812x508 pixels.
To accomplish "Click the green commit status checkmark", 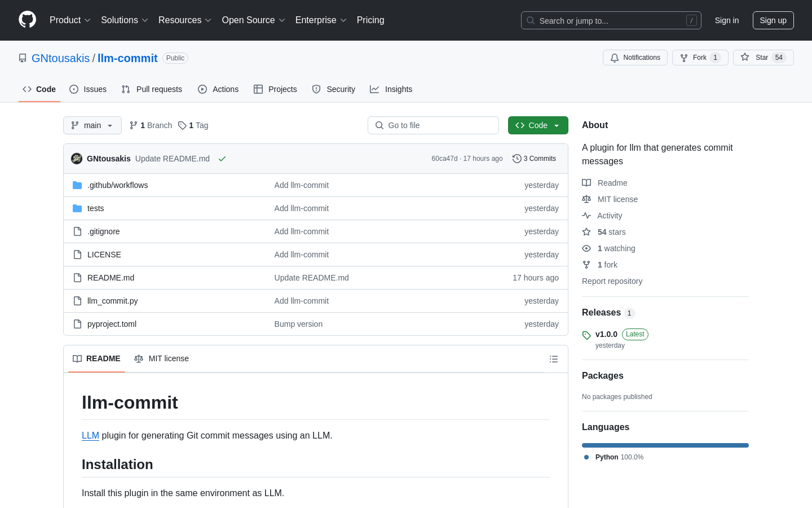I will click(222, 159).
